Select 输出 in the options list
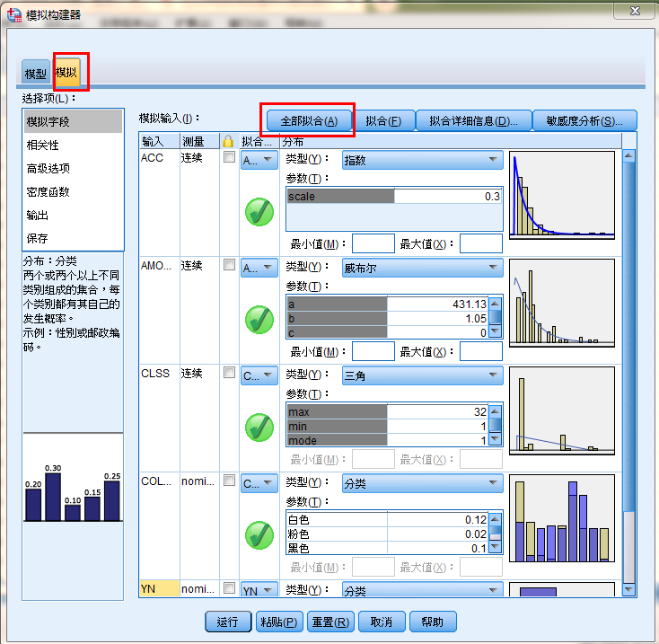Screen dimensions: 659x644 pyautogui.click(x=73, y=216)
